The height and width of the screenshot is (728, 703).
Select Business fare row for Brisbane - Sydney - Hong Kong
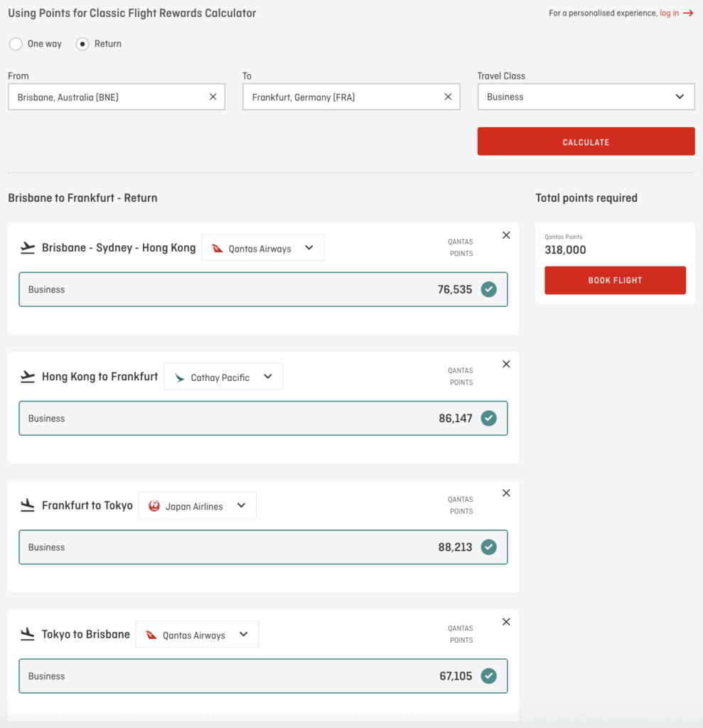[x=263, y=289]
